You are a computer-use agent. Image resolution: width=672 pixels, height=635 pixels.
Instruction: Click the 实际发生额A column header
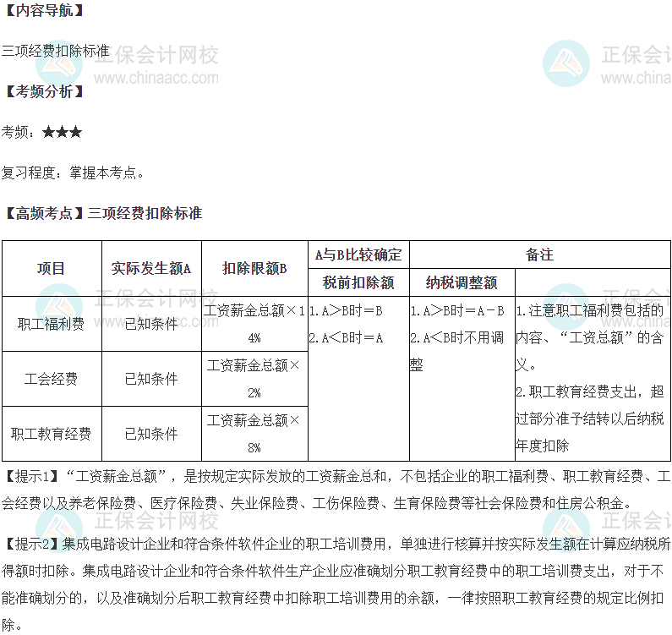pos(151,268)
